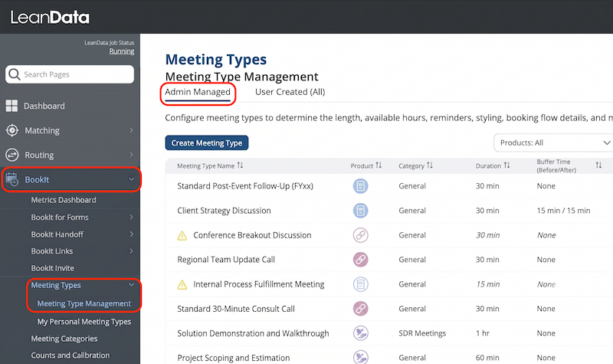Open Solution Demonstration and Walkthrough meeting type
The image size is (613, 364).
point(253,333)
